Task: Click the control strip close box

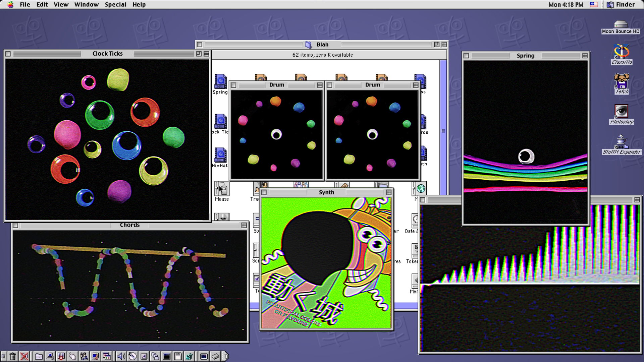Action: (3, 356)
